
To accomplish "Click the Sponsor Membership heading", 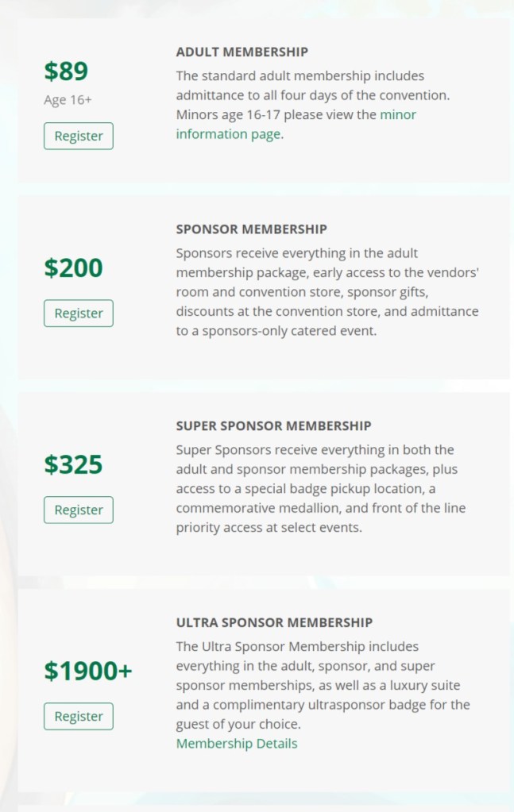I will [x=251, y=229].
